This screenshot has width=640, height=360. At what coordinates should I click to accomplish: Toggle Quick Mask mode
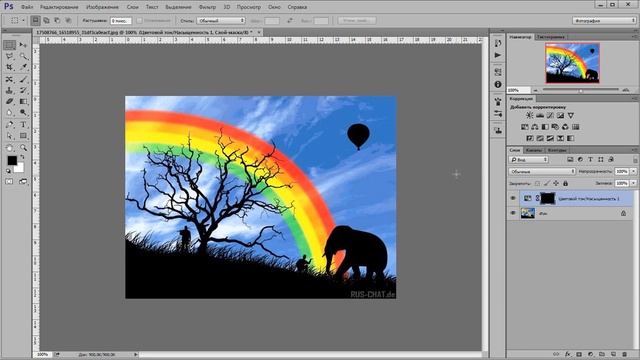9,181
